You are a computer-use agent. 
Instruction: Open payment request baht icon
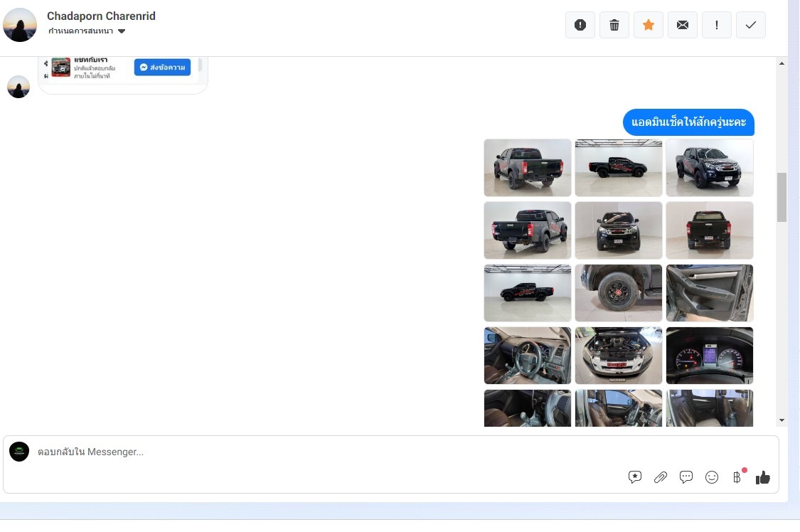point(737,477)
